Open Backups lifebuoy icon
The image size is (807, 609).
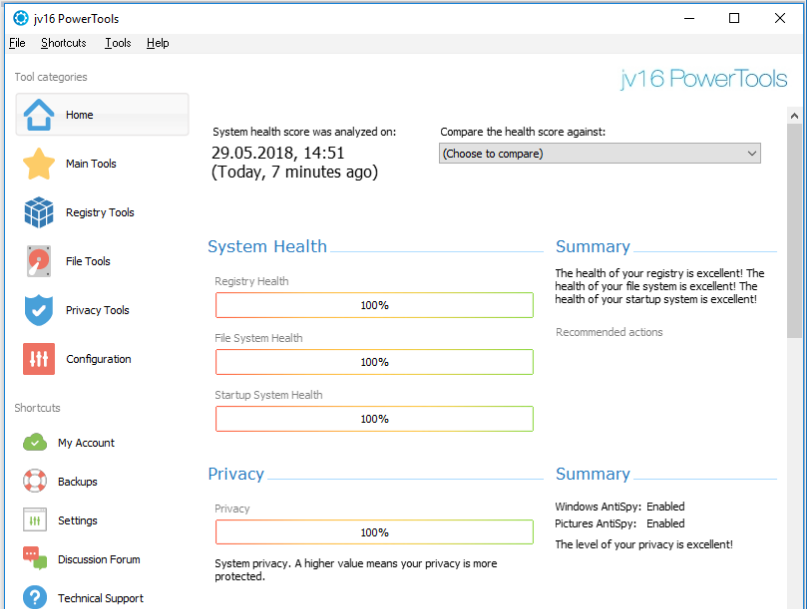click(35, 482)
